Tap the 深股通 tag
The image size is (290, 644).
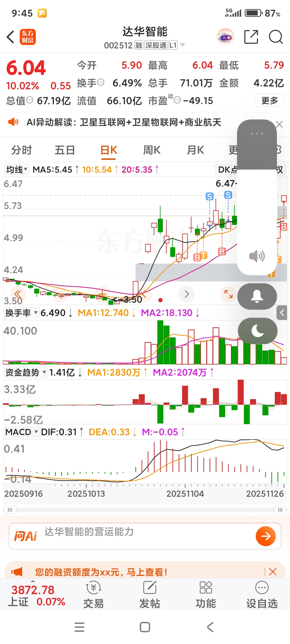click(x=156, y=45)
